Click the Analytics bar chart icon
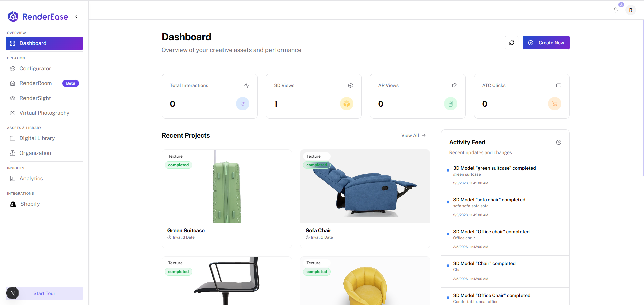Screen dimensions: 644x305 [13, 179]
